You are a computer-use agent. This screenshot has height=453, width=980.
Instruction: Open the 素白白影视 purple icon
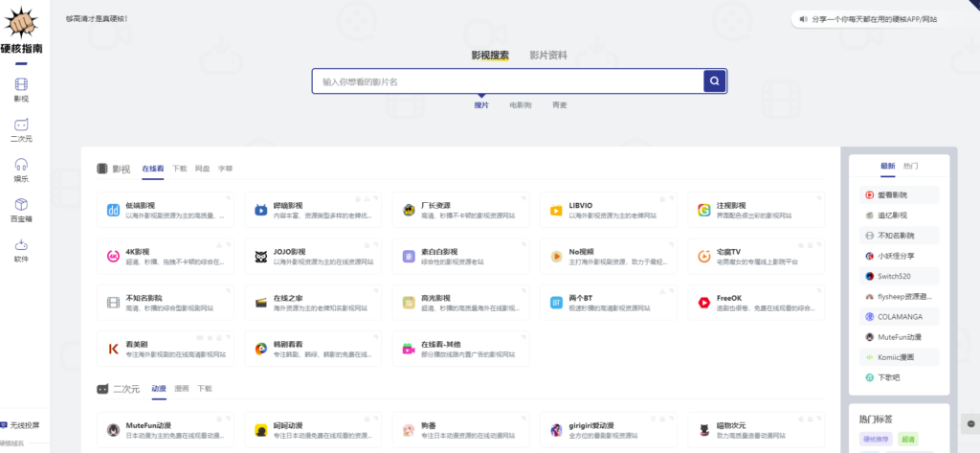coord(409,257)
